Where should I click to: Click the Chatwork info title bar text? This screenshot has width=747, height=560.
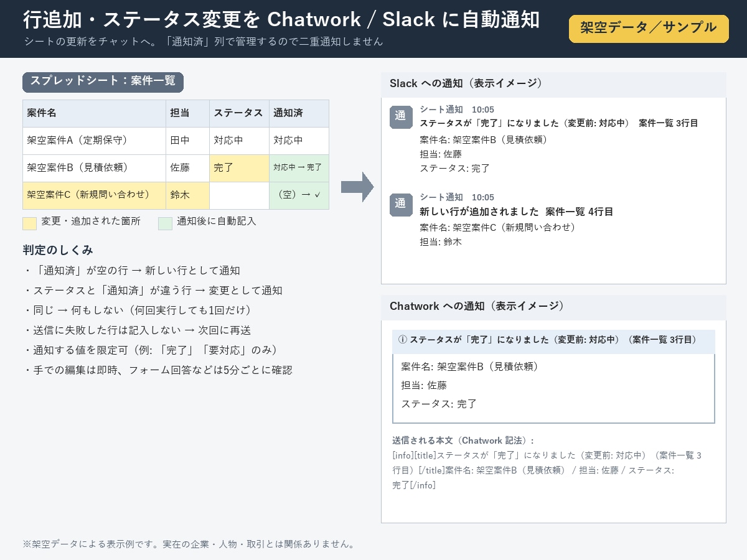tap(553, 340)
